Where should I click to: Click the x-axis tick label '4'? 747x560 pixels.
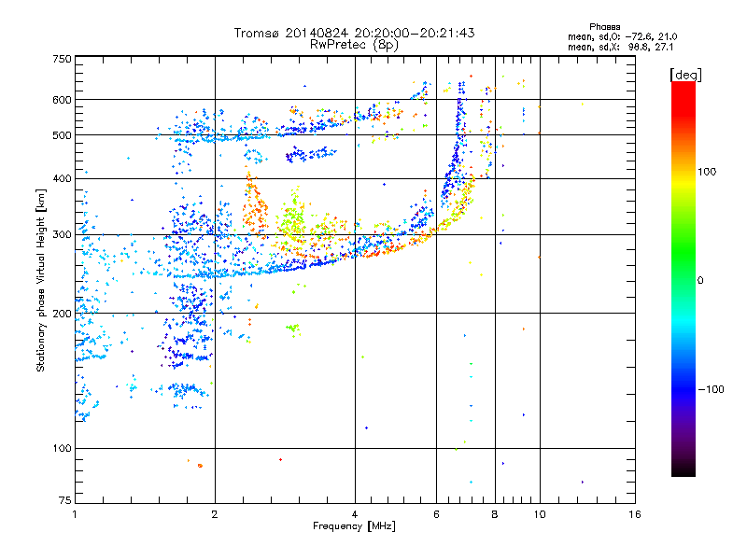point(355,514)
